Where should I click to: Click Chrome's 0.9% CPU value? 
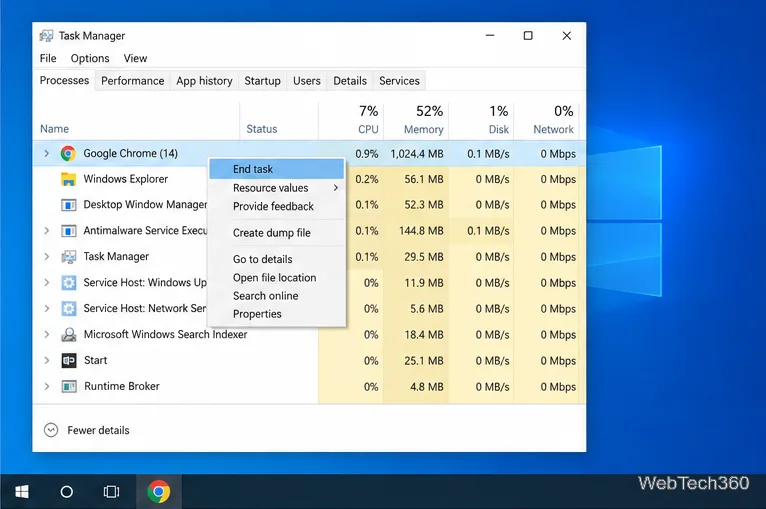tap(366, 154)
